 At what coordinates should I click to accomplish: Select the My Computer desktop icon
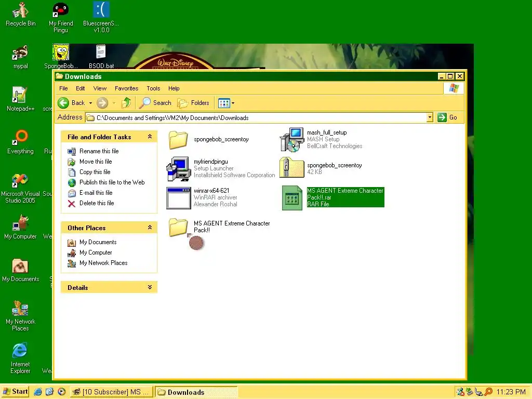point(20,227)
